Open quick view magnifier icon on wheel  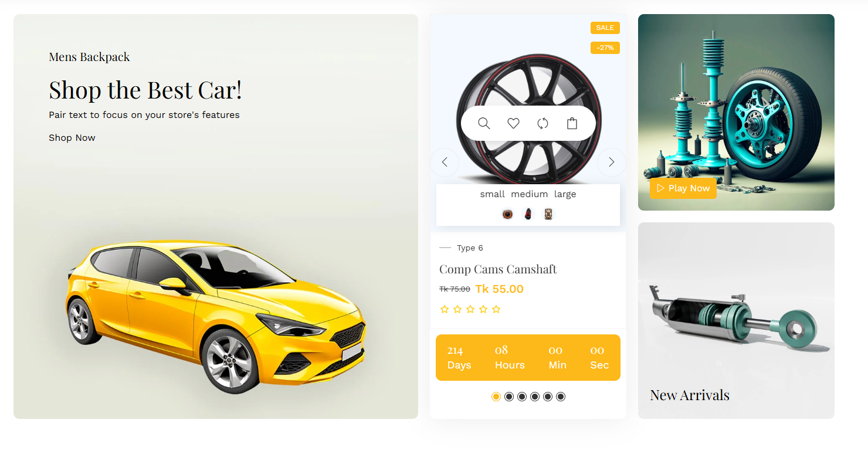tap(484, 123)
